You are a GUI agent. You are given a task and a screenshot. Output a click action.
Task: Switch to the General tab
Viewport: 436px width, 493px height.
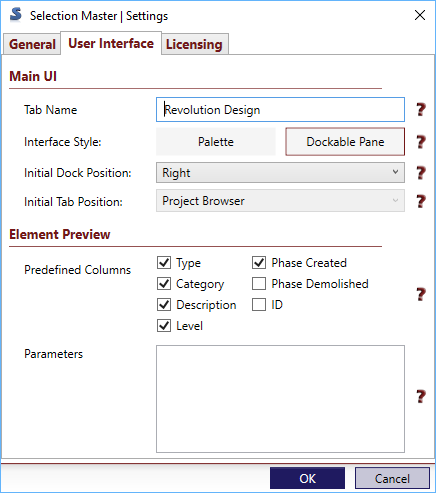(32, 44)
